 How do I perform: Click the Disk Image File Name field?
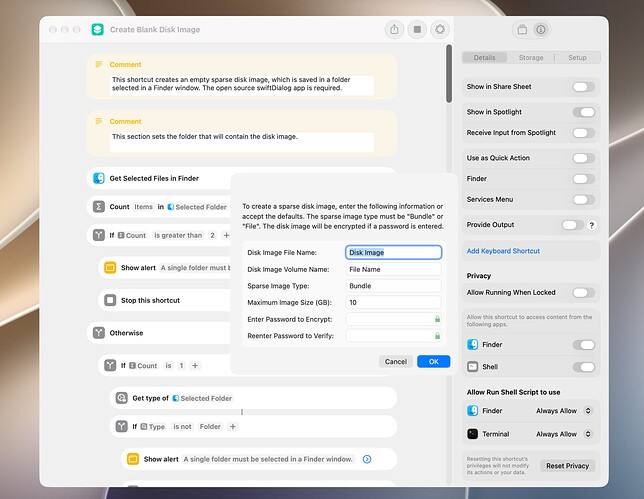pyautogui.click(x=393, y=252)
